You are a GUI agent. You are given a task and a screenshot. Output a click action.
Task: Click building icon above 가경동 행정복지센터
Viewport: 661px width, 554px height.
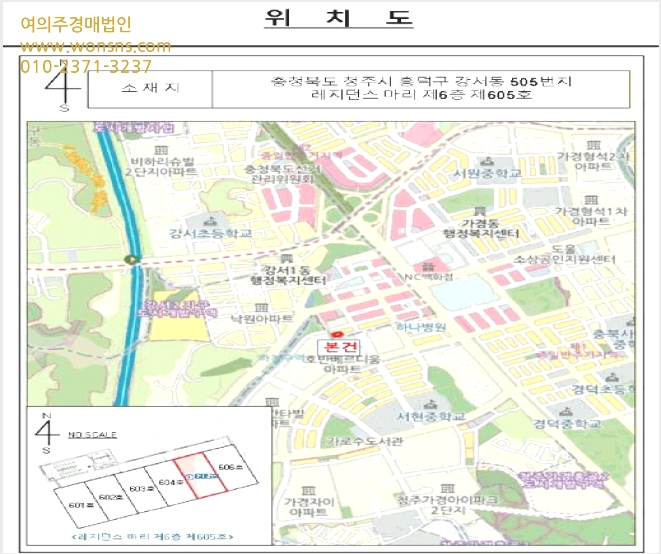coord(480,211)
